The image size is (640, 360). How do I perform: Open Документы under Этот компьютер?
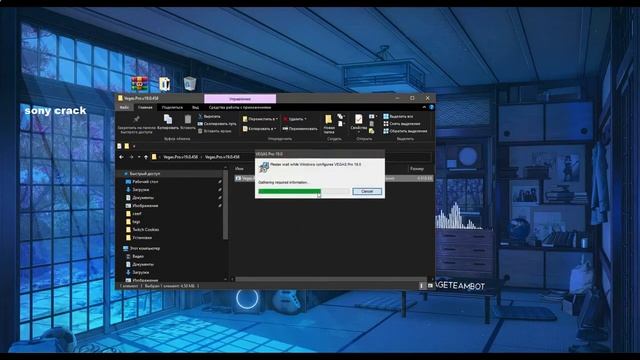coord(140,264)
